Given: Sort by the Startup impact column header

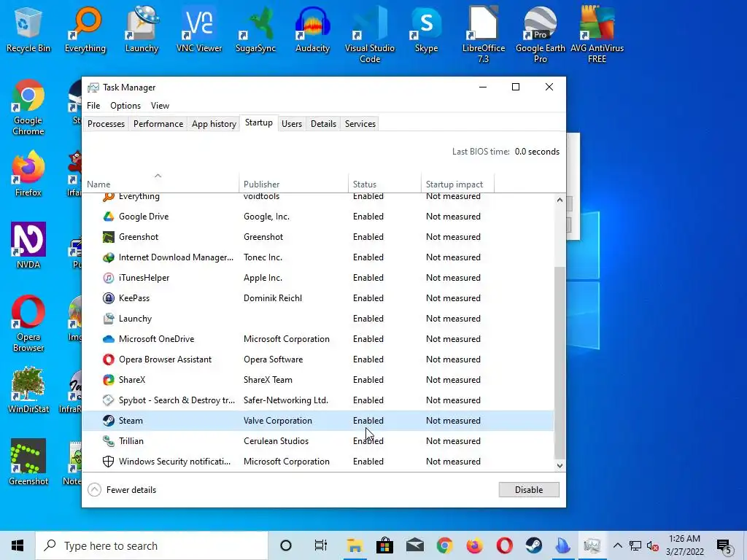Looking at the screenshot, I should (x=458, y=184).
